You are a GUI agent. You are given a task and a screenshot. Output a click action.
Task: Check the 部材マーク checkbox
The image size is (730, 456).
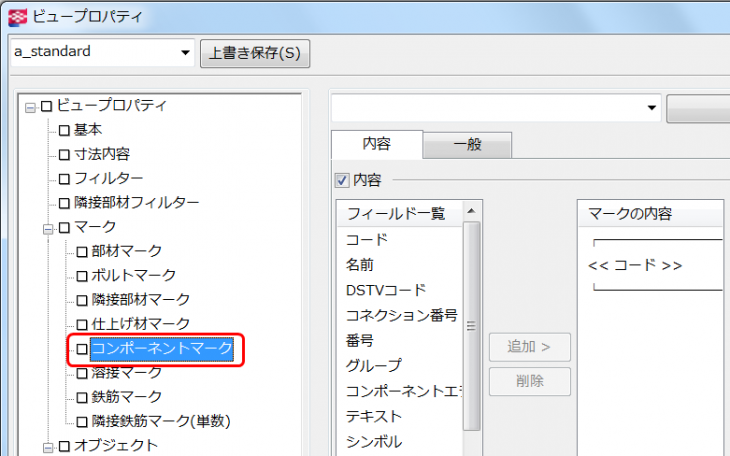(x=82, y=252)
